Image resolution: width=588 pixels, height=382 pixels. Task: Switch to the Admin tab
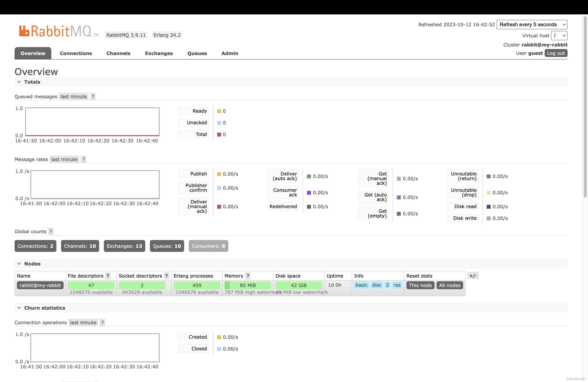pos(229,53)
